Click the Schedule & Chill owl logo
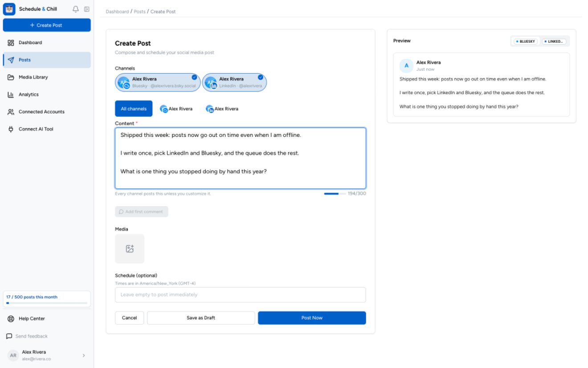This screenshot has height=368, width=588. 9,9
